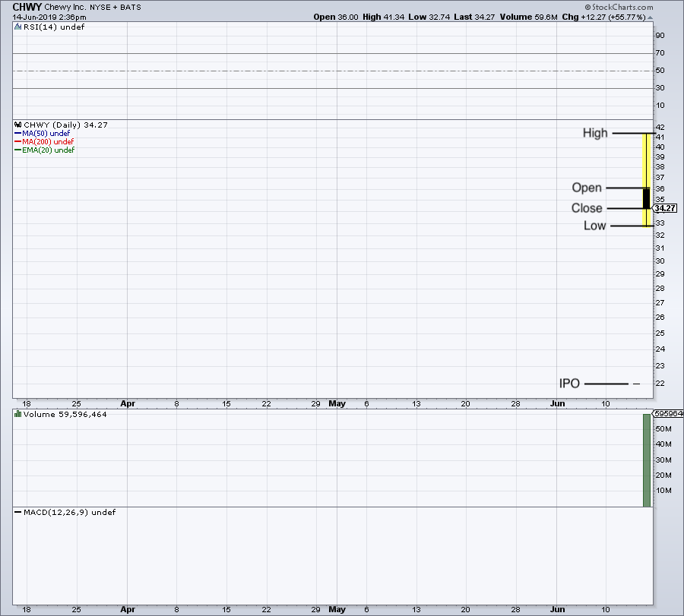Click the green volume bar
684x616 pixels.
click(647, 460)
